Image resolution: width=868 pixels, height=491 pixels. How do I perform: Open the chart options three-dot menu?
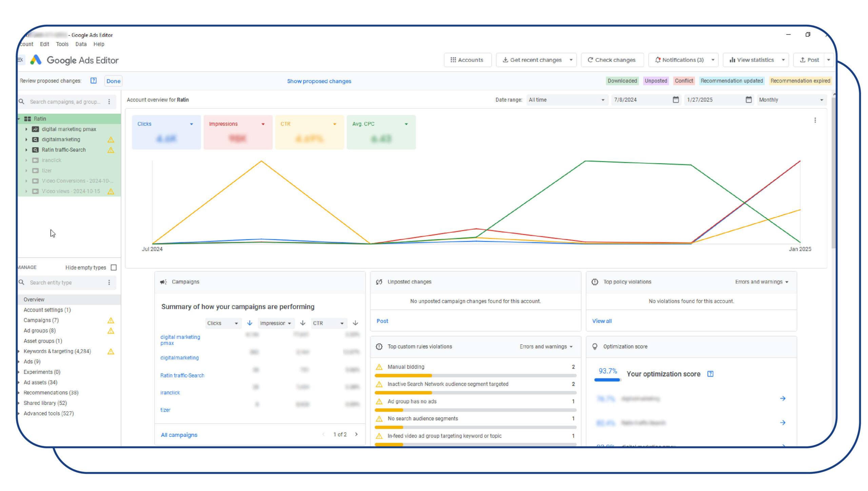pos(815,120)
